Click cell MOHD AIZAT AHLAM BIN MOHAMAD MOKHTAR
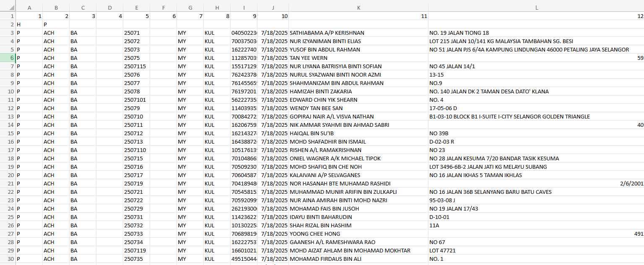 (358, 250)
